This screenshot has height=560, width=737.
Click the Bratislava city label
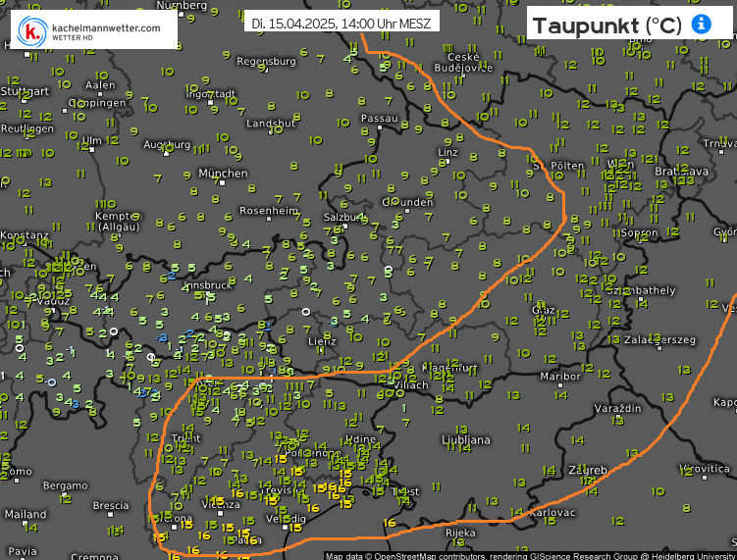[x=681, y=172]
